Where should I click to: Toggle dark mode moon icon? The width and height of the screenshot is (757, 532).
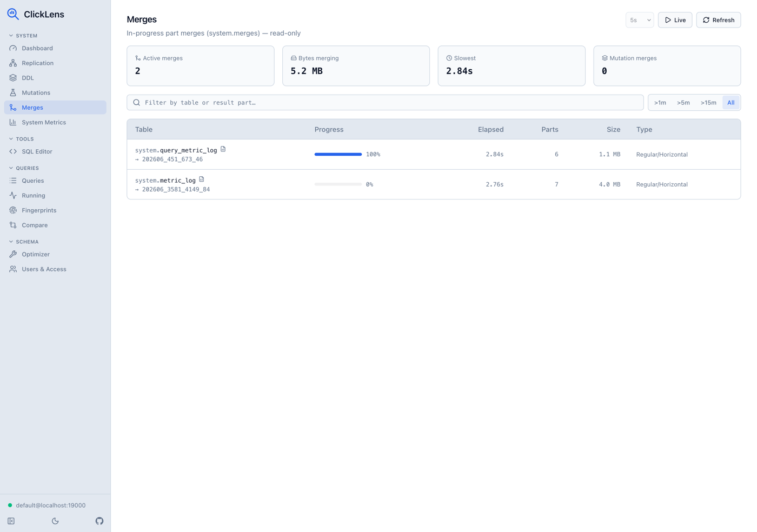click(55, 521)
